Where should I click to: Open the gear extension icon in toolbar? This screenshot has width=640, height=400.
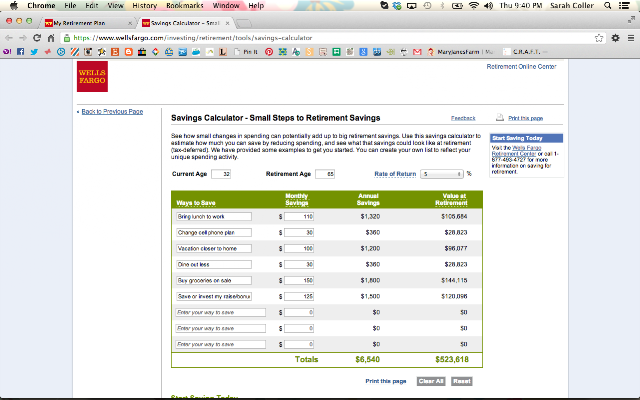click(x=615, y=38)
